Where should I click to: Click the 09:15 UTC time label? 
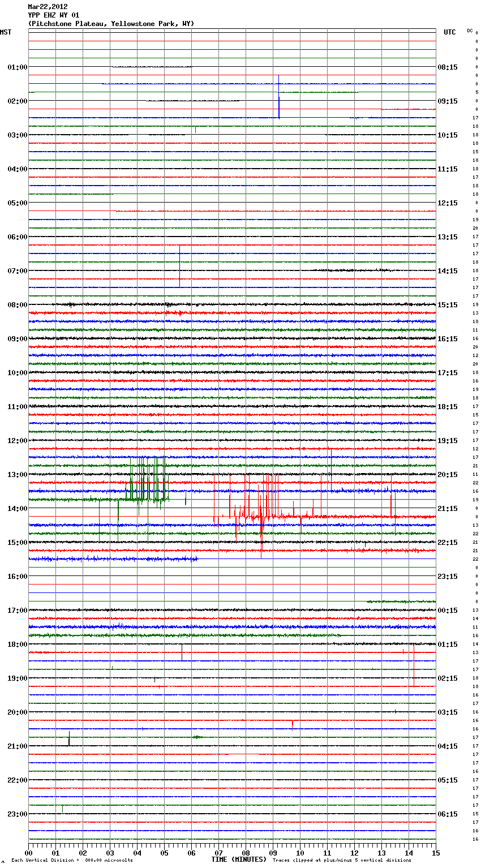click(448, 101)
